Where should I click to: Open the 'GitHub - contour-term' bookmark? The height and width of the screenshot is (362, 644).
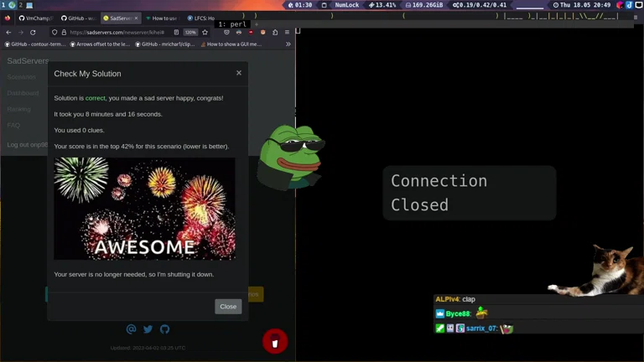(x=35, y=44)
